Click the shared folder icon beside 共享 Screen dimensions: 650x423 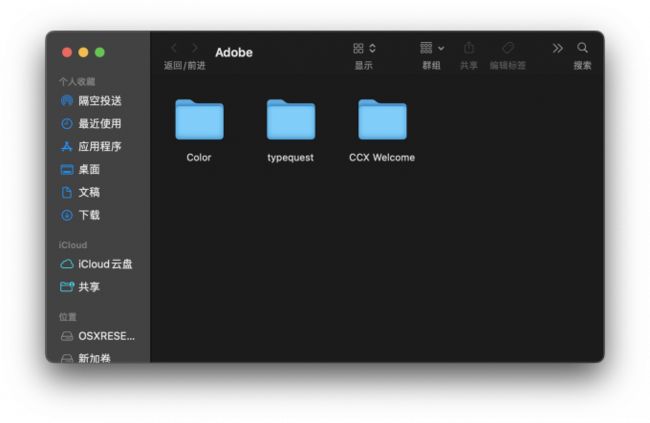[67, 287]
